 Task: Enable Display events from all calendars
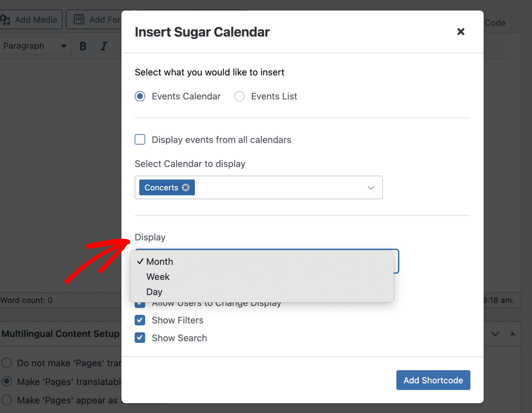coord(140,139)
